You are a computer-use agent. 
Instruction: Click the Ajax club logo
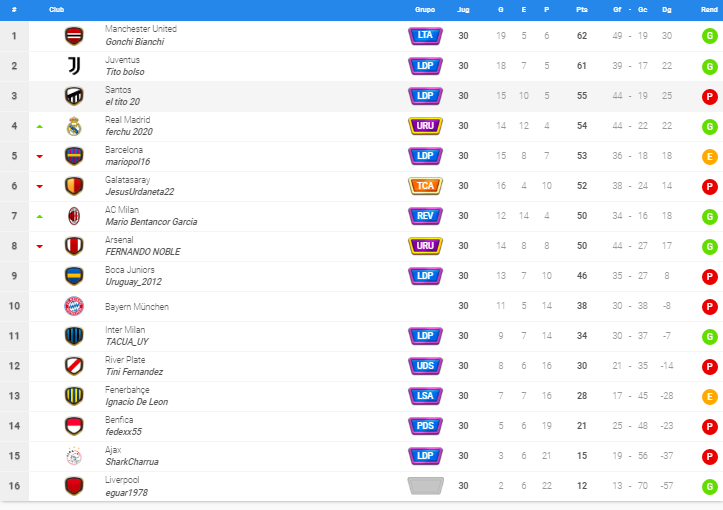point(74,456)
